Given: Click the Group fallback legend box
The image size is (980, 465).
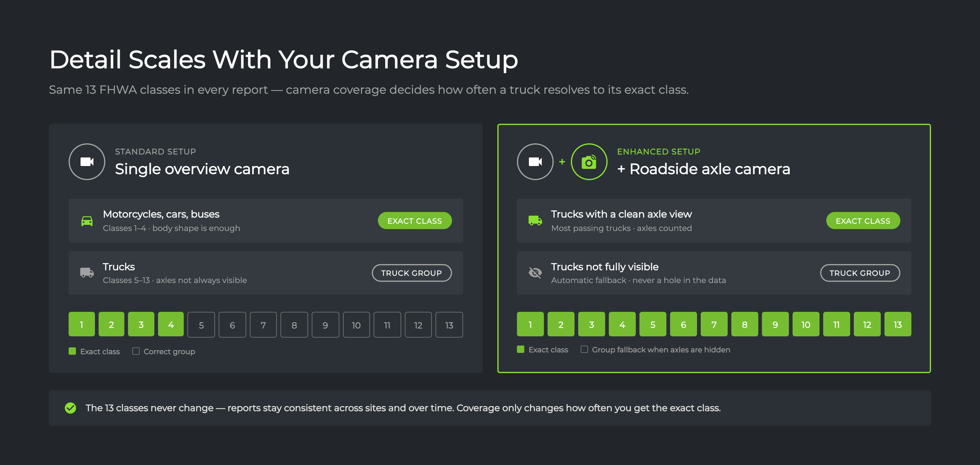Looking at the screenshot, I should click(584, 349).
